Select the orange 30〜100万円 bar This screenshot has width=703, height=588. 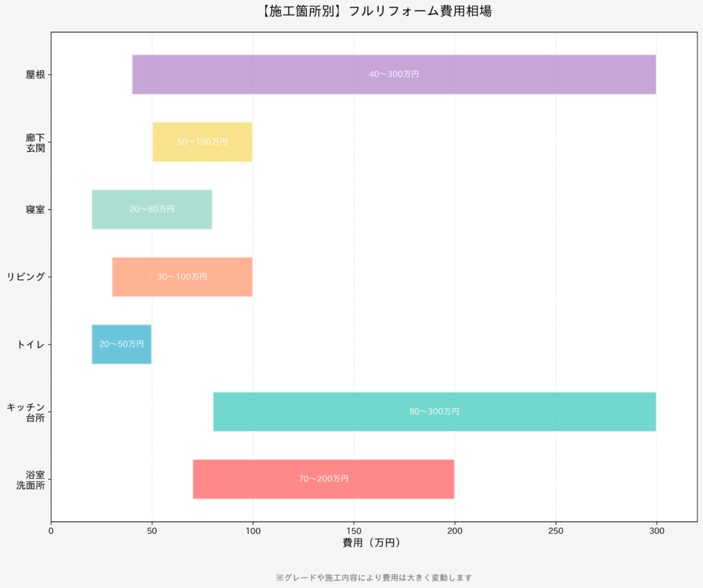click(x=182, y=277)
